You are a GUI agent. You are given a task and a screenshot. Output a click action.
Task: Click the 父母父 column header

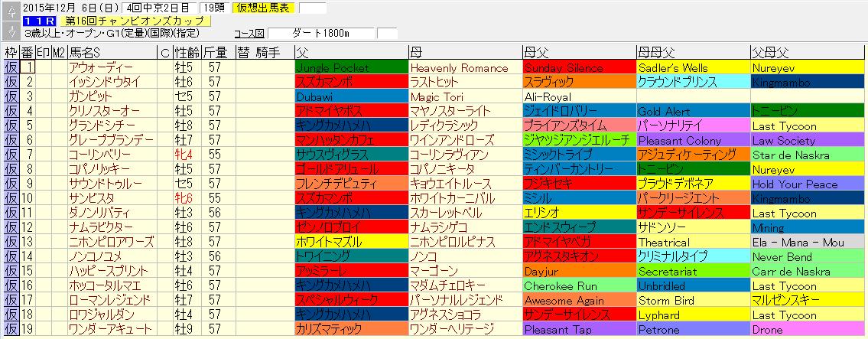click(x=807, y=53)
